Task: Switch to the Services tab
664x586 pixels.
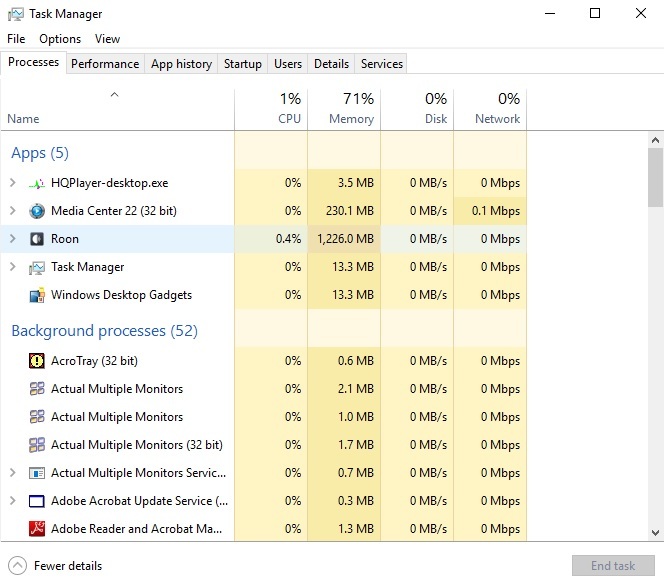Action: pos(382,64)
